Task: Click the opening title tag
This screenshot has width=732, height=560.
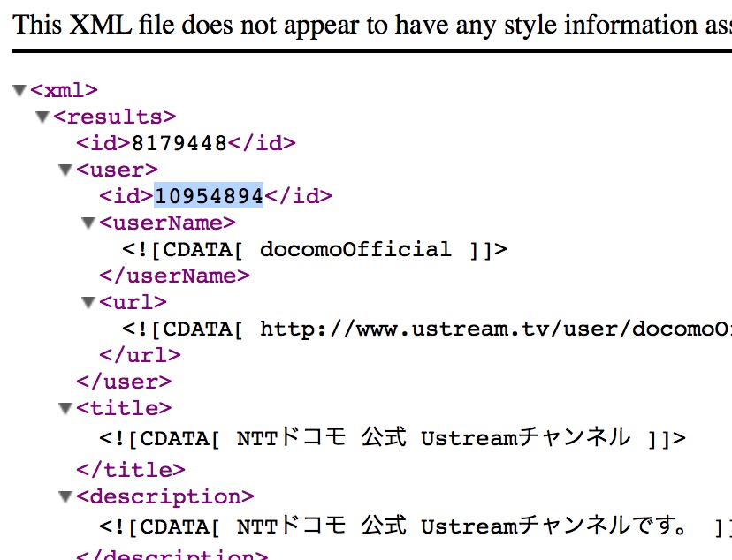Action: coord(124,408)
